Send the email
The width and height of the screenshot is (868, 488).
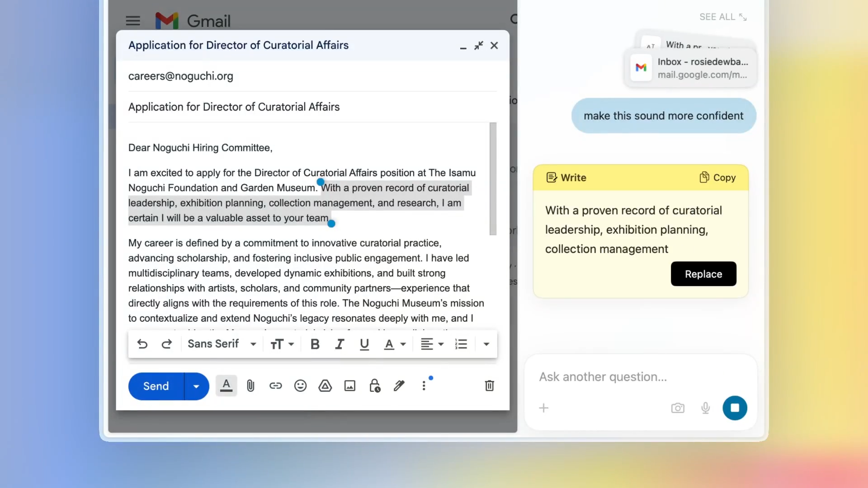(156, 386)
